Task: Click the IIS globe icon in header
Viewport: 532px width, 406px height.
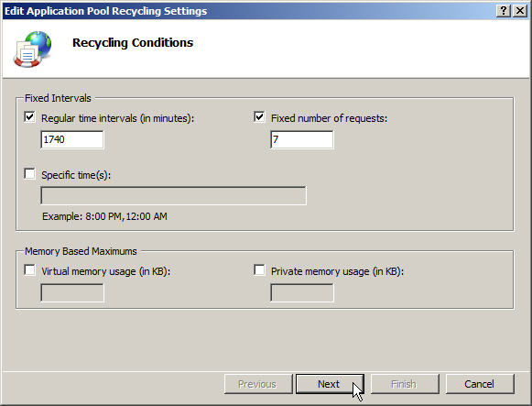Action: click(33, 49)
